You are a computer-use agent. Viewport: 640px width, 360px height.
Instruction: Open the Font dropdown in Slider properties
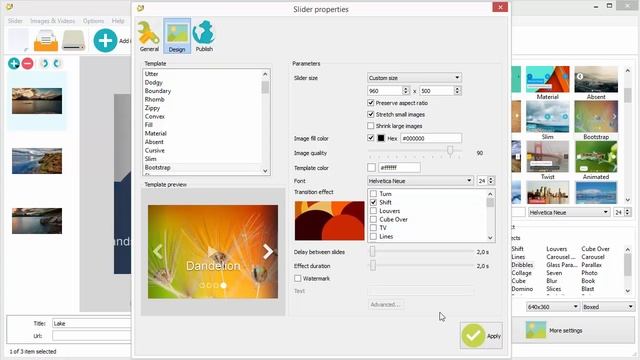[420, 181]
